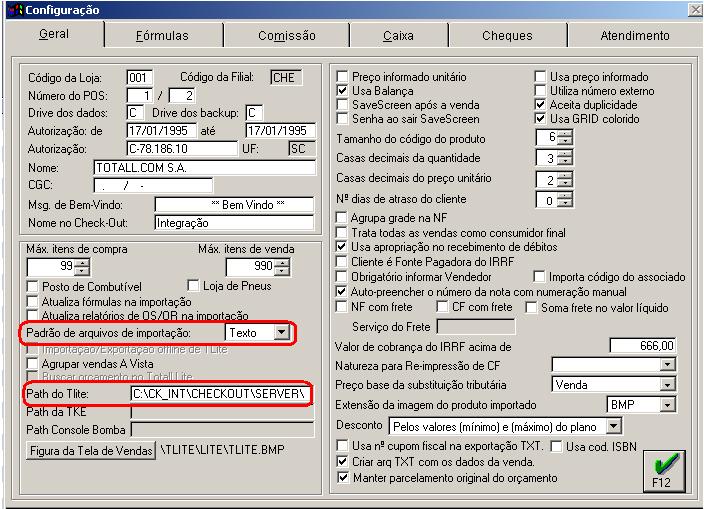Check Posto de Combustível
704x509 pixels.
[x=32, y=286]
